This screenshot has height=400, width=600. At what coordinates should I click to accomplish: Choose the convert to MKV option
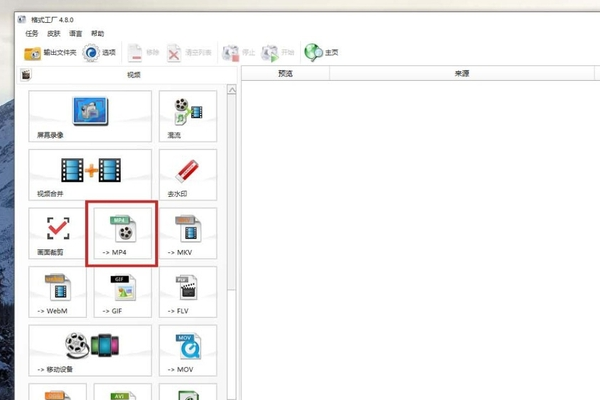(188, 234)
